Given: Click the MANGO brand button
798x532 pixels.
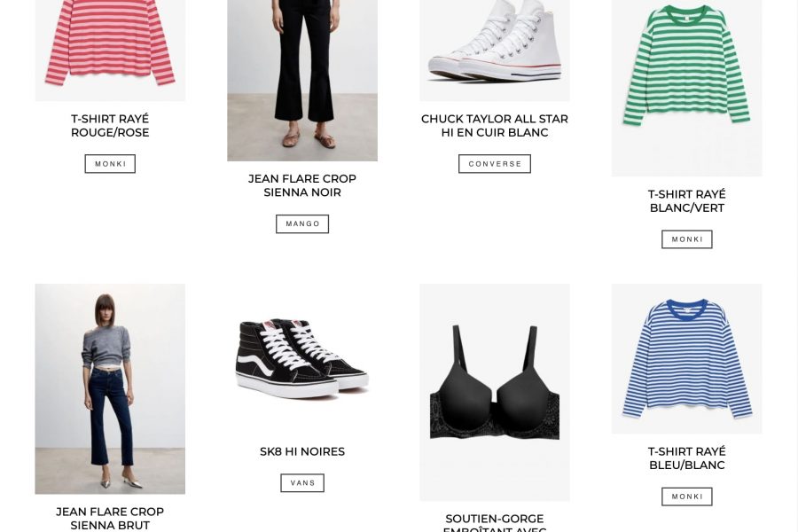Looking at the screenshot, I should 302,224.
